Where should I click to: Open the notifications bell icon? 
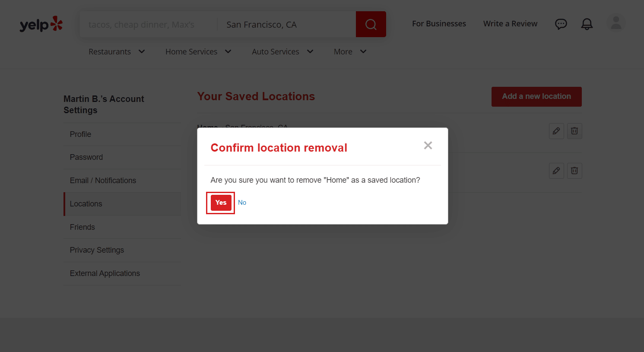point(587,24)
